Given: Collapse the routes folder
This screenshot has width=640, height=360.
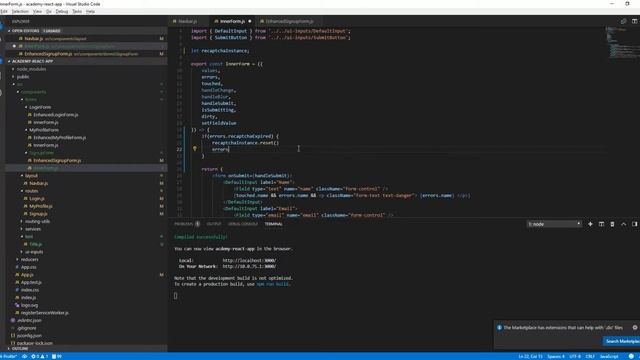Looking at the screenshot, I should click(31, 191).
